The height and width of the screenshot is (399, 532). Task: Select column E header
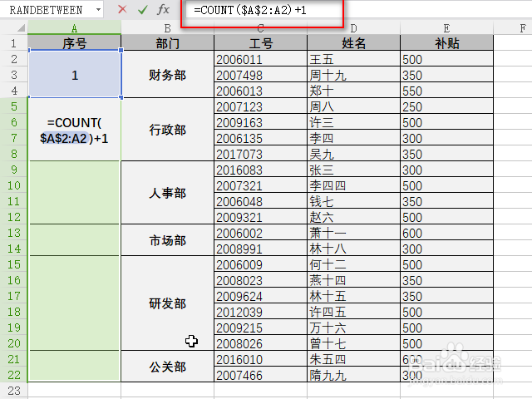(446, 27)
